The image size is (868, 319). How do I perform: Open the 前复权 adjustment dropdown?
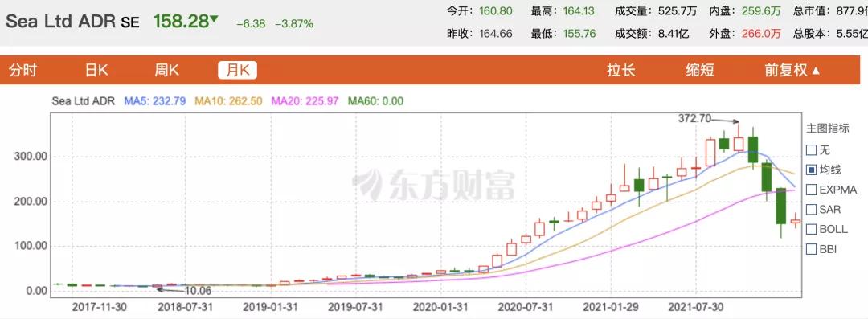tap(792, 71)
